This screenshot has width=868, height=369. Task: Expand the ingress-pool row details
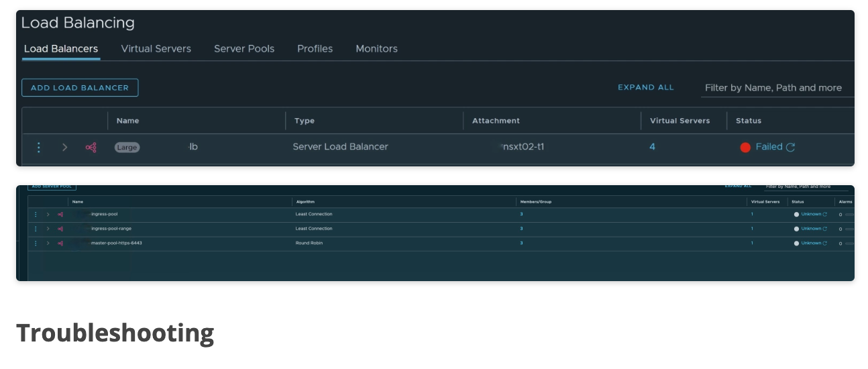click(48, 214)
